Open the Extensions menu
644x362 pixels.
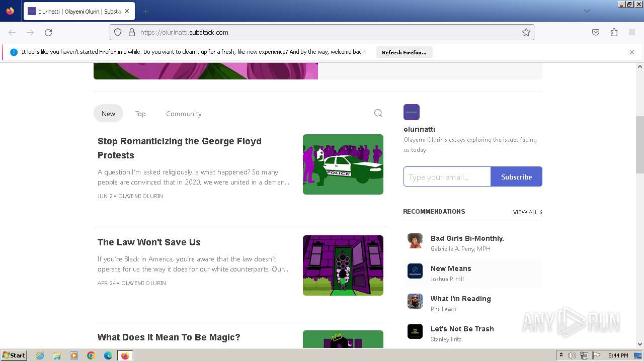614,32
